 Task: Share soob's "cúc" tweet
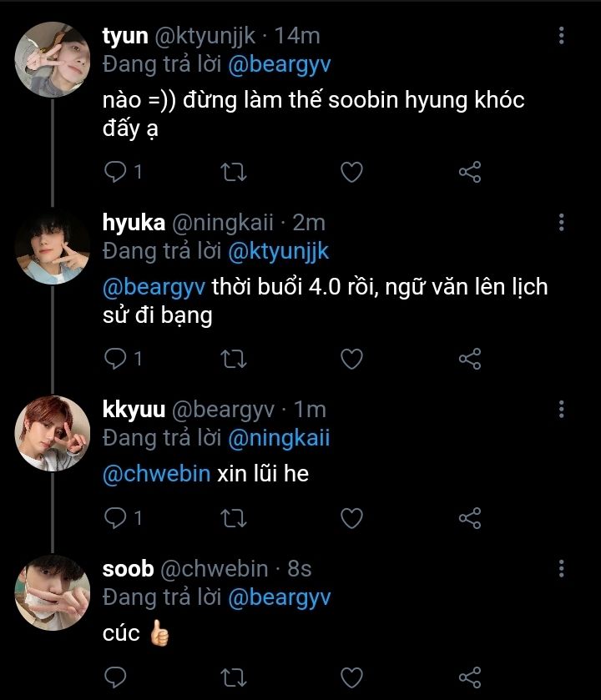pos(470,677)
